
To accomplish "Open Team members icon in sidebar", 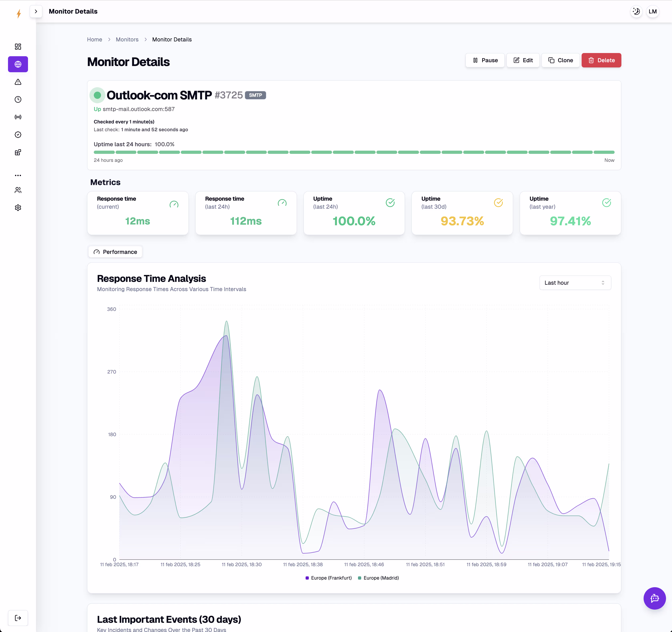I will click(x=18, y=190).
